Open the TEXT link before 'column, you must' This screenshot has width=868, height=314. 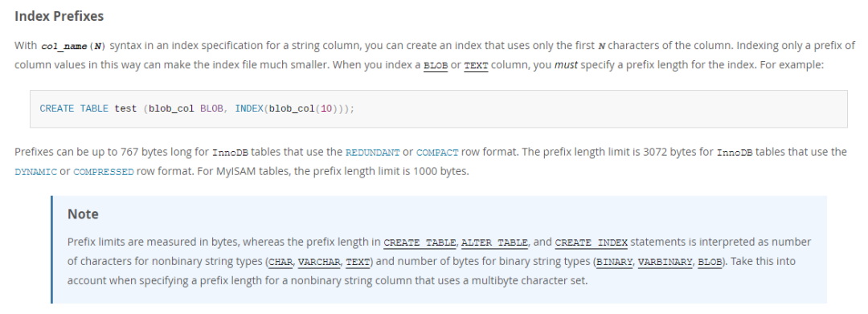tap(476, 66)
